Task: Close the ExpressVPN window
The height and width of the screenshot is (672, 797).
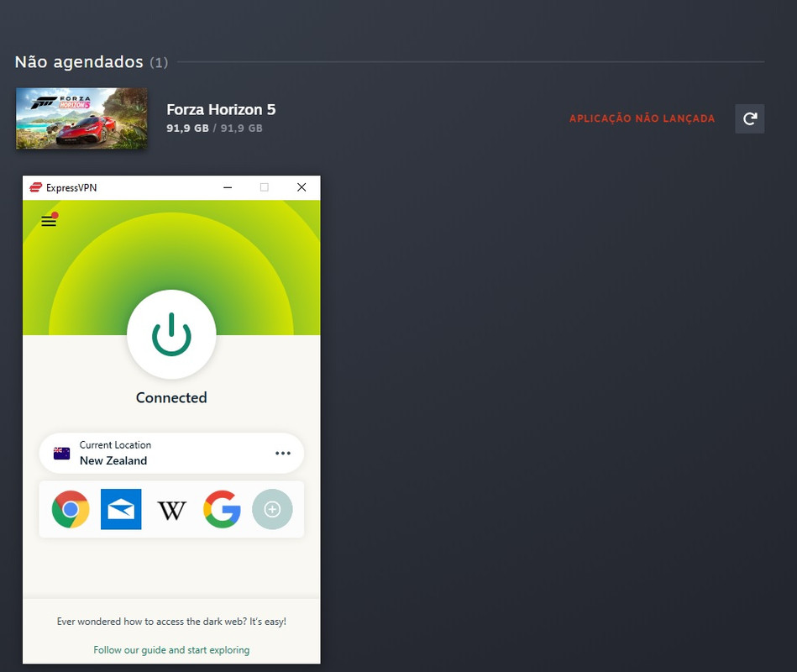Action: (x=301, y=187)
